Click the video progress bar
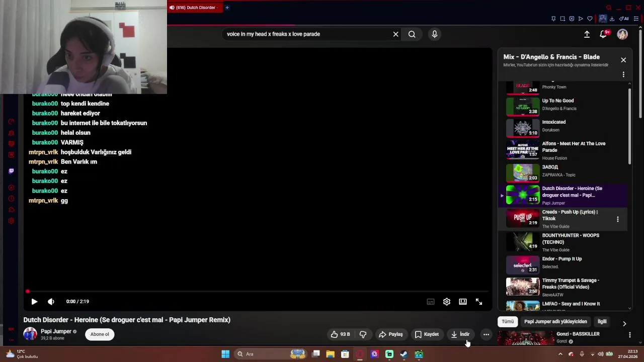Viewport: 644px width, 362px height. point(258,291)
